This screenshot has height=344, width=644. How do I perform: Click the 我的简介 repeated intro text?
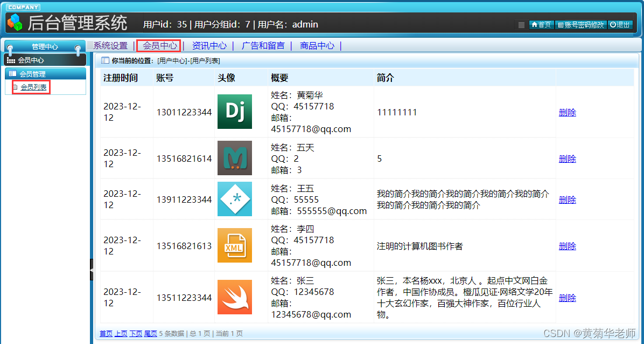point(463,199)
